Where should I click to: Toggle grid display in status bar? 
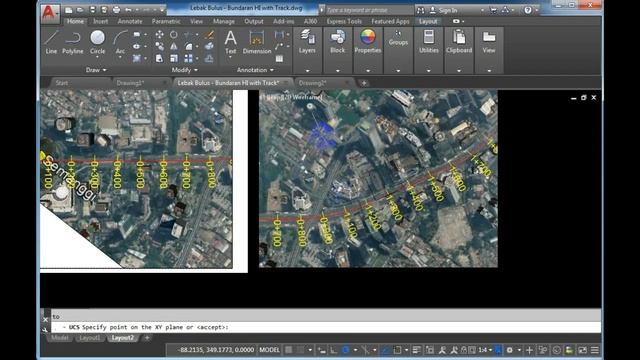click(289, 350)
